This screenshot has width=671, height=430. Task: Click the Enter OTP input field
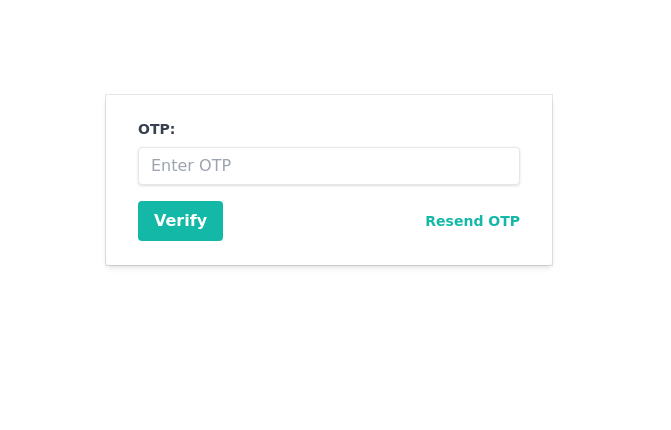coord(328,166)
